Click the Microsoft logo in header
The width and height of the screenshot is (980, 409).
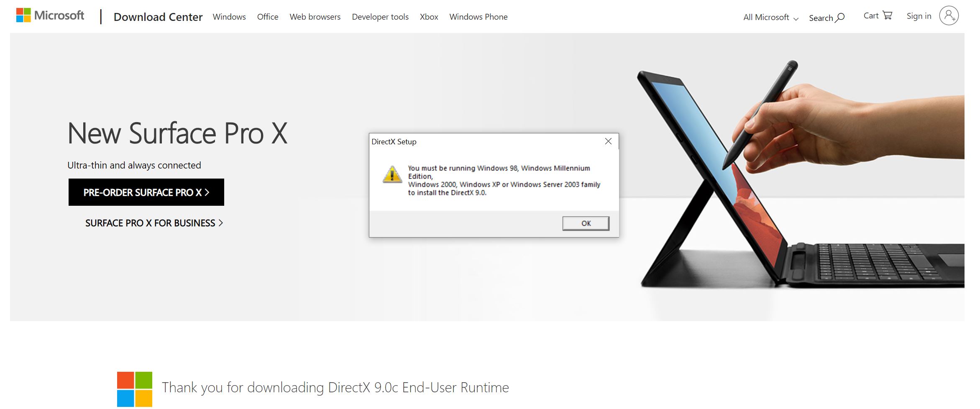pos(50,15)
